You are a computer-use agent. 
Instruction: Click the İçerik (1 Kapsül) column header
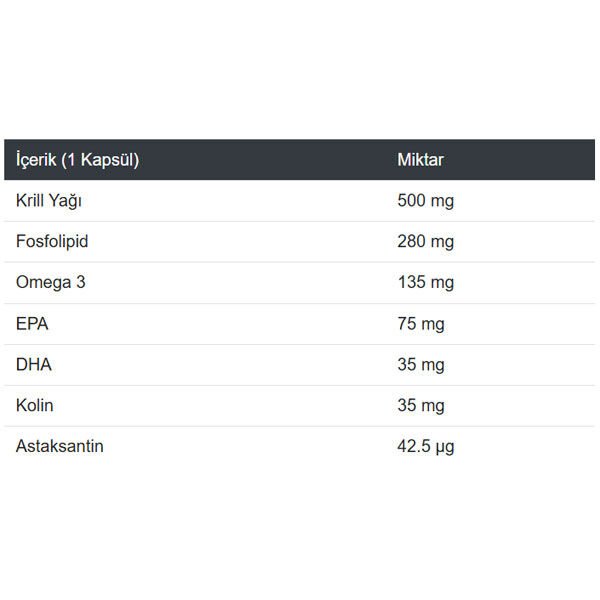76,160
